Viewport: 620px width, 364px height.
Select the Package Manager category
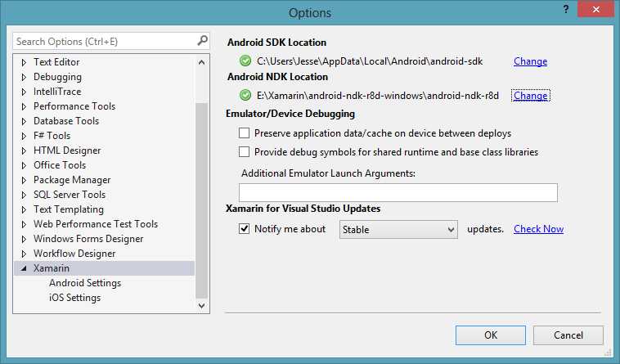(x=72, y=180)
